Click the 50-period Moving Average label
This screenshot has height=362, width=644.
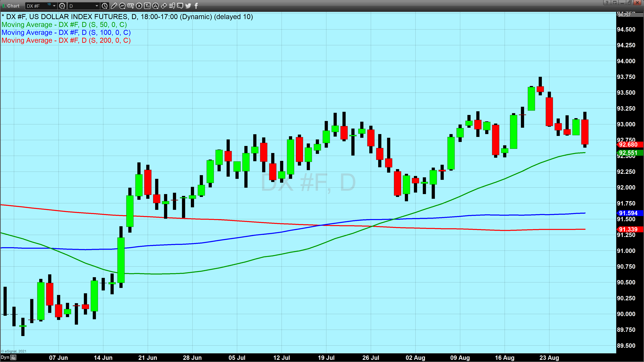coord(64,25)
